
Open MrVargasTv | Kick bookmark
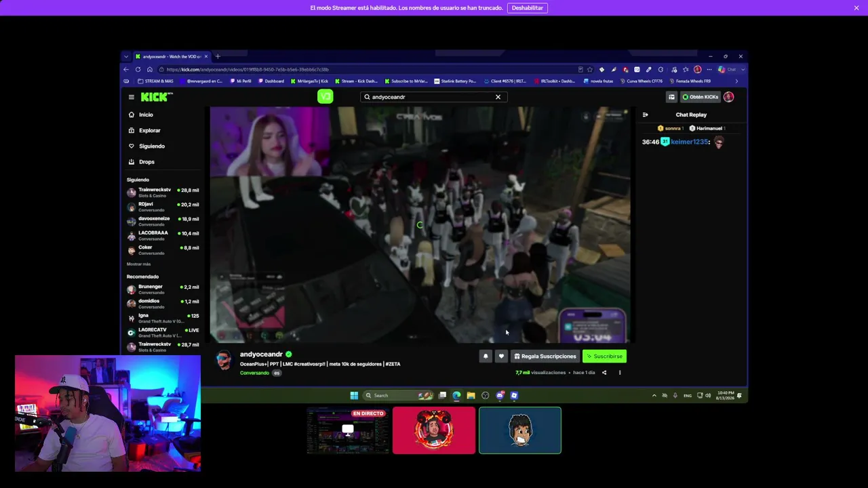coord(309,81)
